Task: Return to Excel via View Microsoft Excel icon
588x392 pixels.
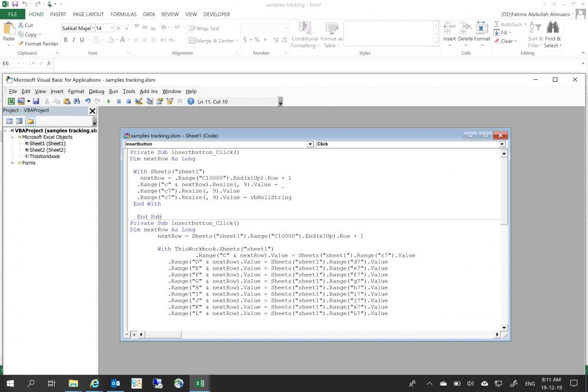Action: tap(11, 102)
